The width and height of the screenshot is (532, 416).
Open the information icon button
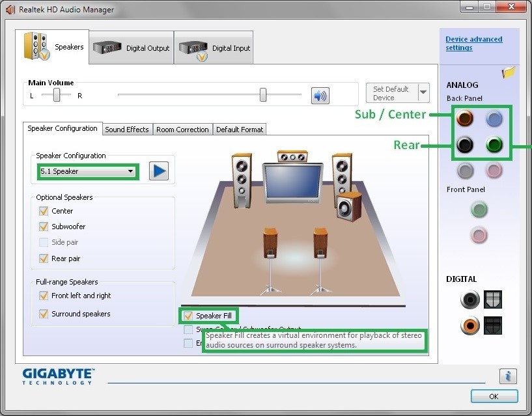pos(508,376)
